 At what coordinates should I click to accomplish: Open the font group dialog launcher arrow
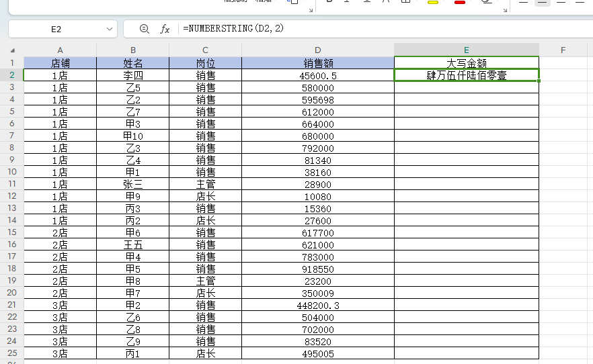[x=505, y=10]
